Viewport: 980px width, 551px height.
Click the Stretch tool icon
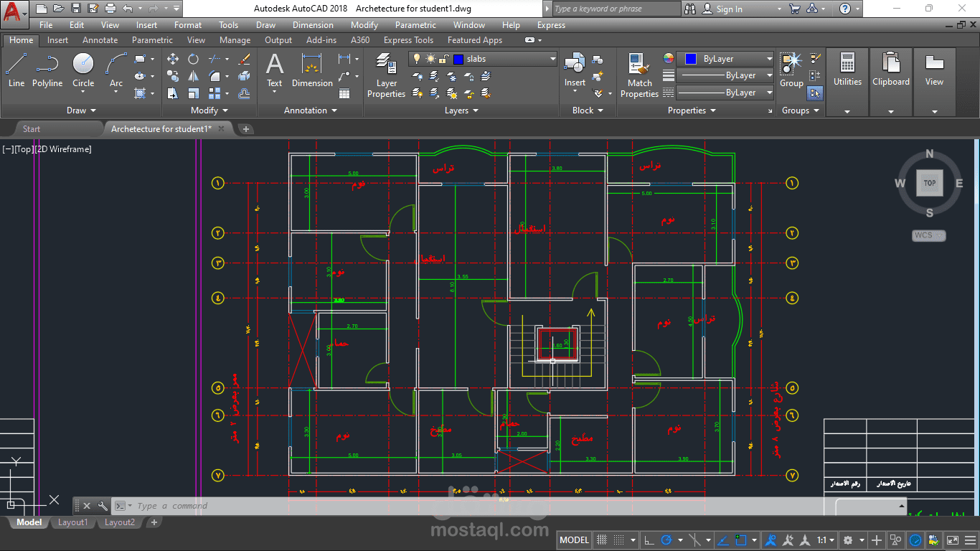tap(173, 93)
